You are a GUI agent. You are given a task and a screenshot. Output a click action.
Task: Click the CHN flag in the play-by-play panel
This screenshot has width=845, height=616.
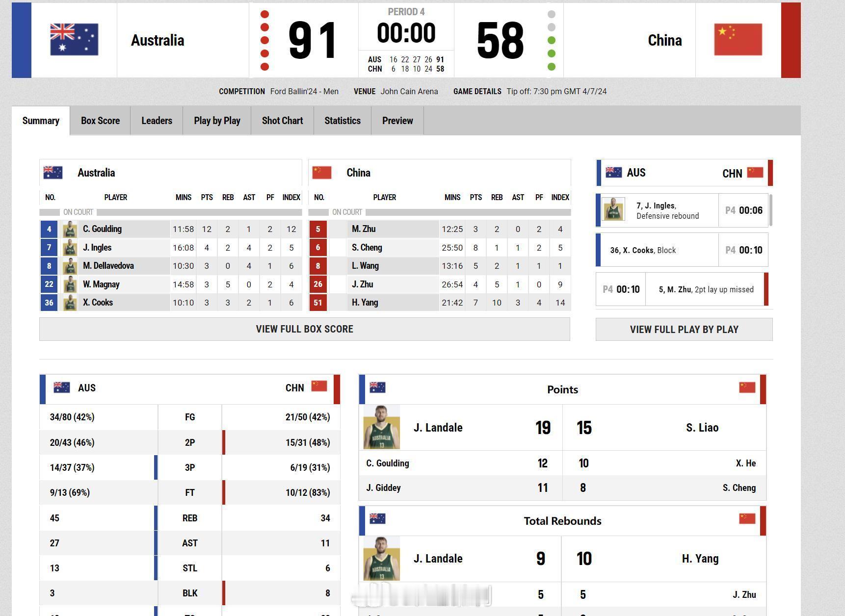755,172
